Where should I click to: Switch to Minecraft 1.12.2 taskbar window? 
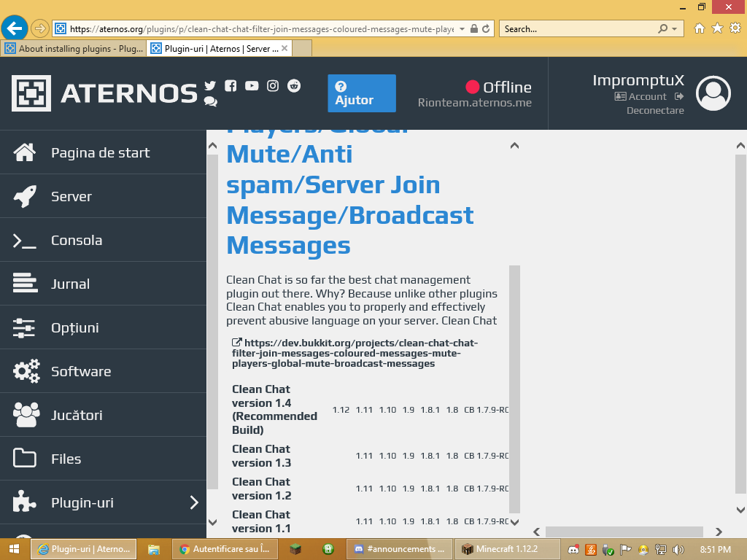(507, 549)
